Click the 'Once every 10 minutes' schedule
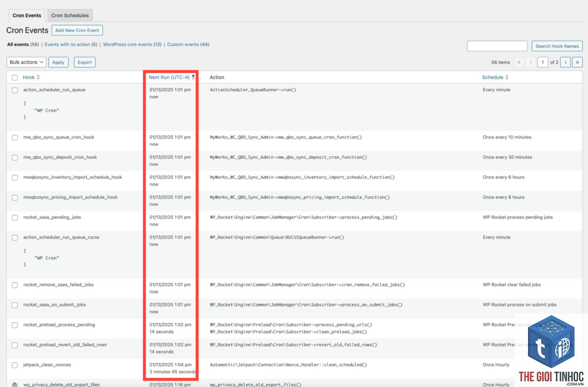This screenshot has width=588, height=387. (507, 137)
